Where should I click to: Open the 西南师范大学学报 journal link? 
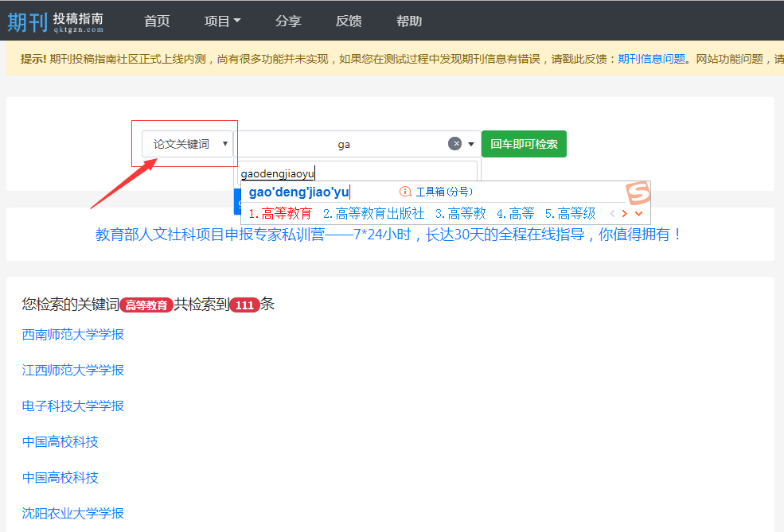[x=73, y=334]
